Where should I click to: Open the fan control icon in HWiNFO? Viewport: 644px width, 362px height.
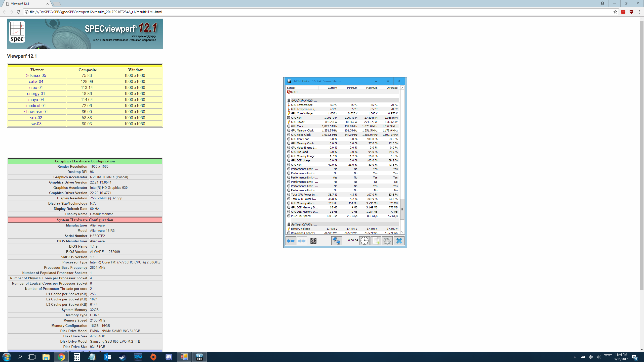[313, 241]
